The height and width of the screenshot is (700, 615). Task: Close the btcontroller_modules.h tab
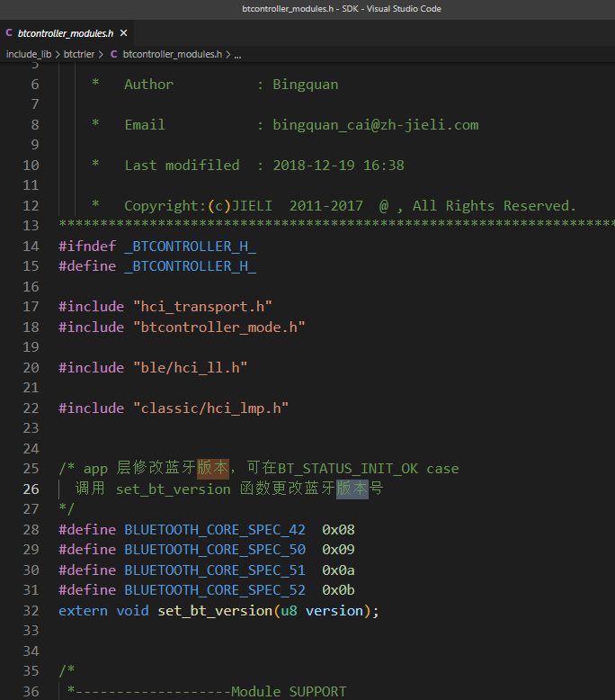coord(123,33)
